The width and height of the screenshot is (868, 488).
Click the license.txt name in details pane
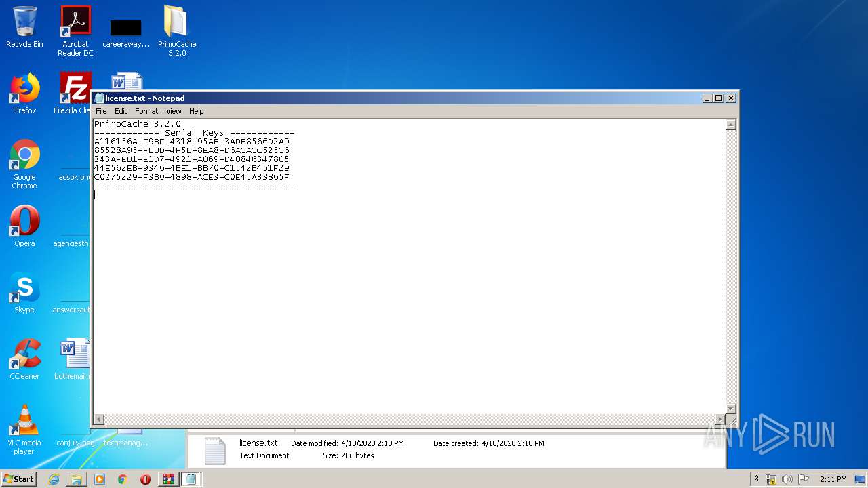pyautogui.click(x=258, y=443)
